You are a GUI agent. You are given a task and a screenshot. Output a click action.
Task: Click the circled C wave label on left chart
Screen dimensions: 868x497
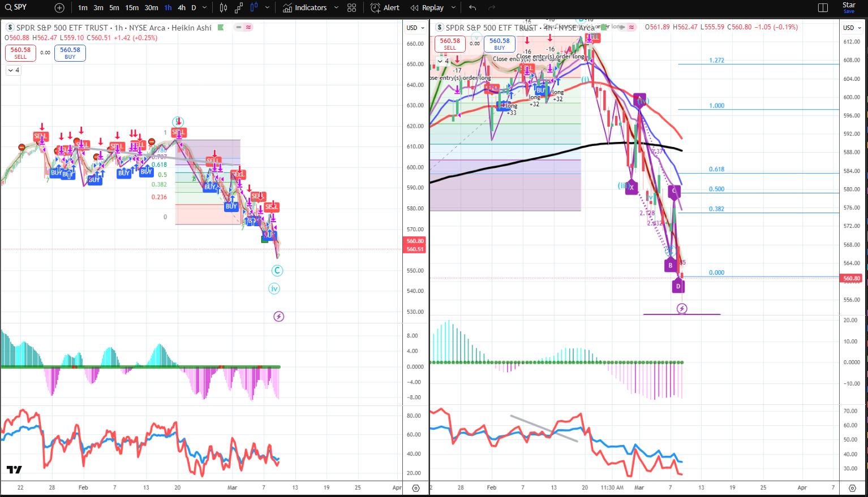(278, 271)
